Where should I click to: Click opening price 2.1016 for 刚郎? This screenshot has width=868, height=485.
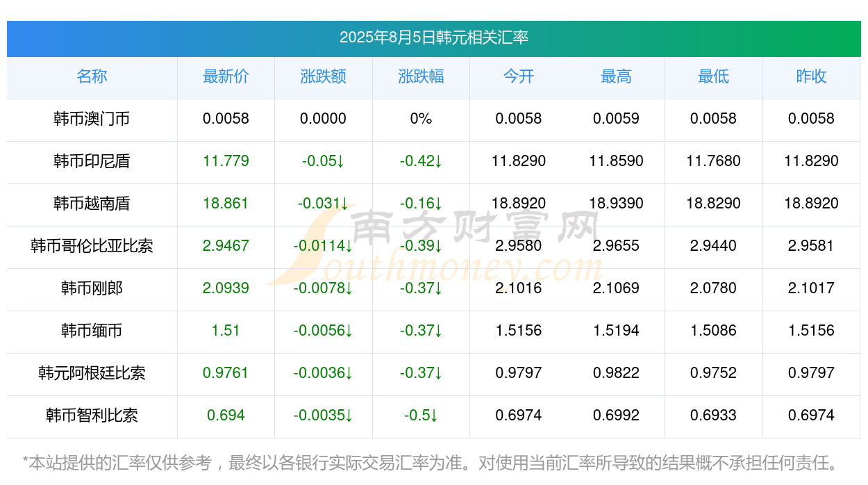pyautogui.click(x=519, y=288)
